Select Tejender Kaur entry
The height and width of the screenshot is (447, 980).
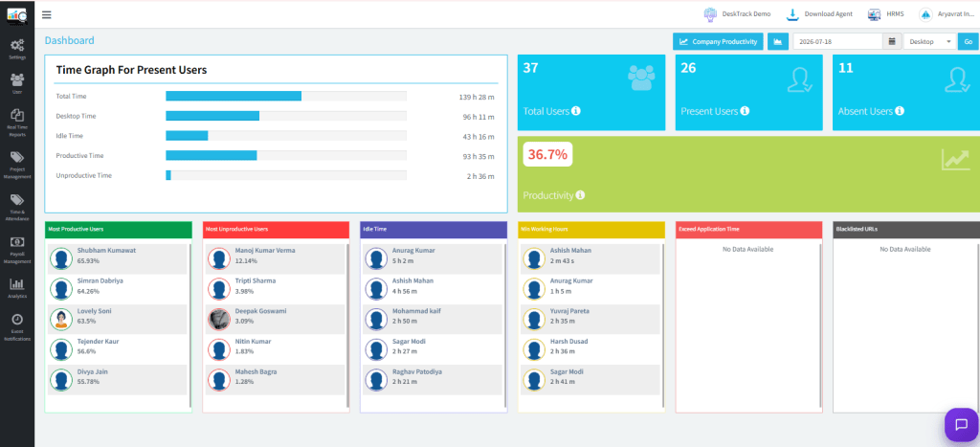[117, 350]
